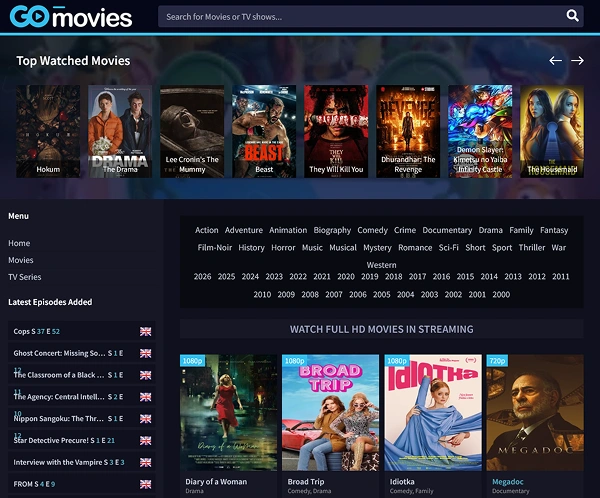Filter by Crime genre

[x=405, y=230]
